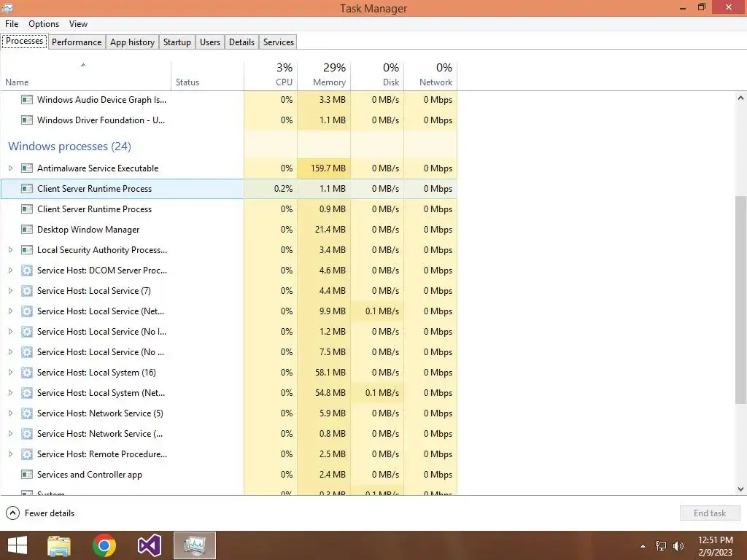Show hidden system tray icons
The height and width of the screenshot is (560, 747).
(x=643, y=546)
